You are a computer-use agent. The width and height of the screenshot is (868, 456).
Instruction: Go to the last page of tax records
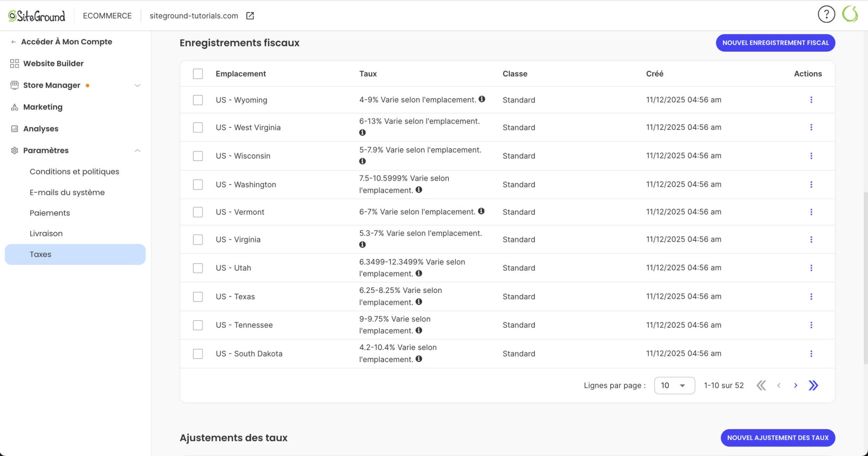pos(813,385)
